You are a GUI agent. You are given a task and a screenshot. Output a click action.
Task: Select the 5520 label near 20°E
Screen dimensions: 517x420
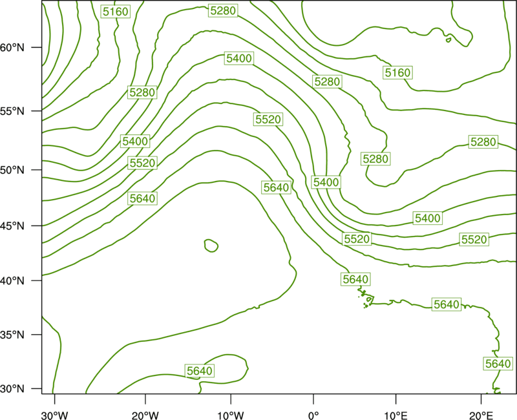(x=474, y=239)
